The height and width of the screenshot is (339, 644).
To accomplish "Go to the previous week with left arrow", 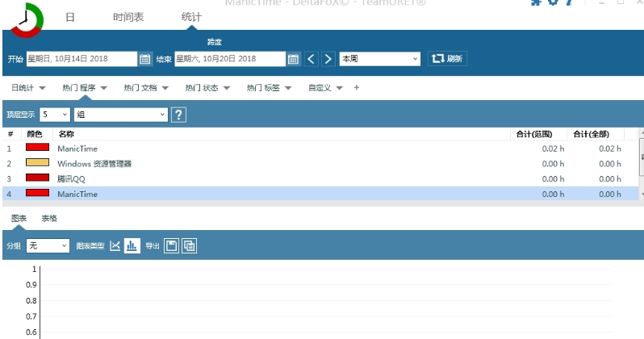I will pyautogui.click(x=311, y=59).
